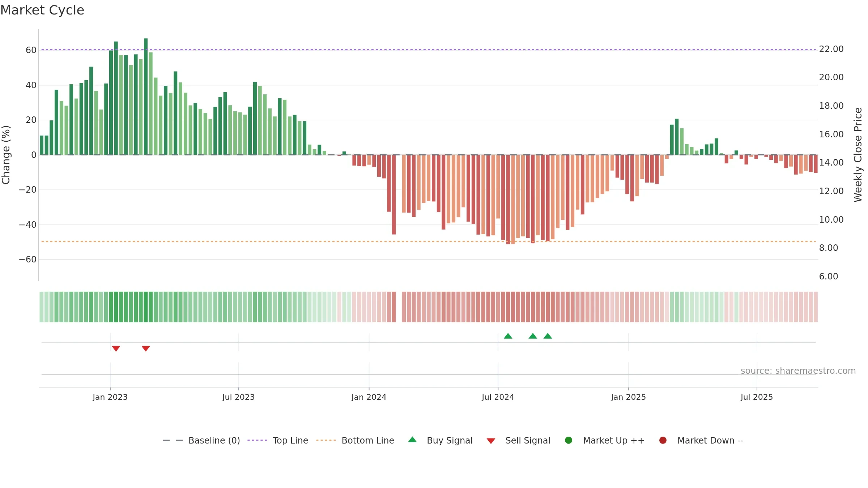Toggle the Sell Signal legend entry

[518, 440]
